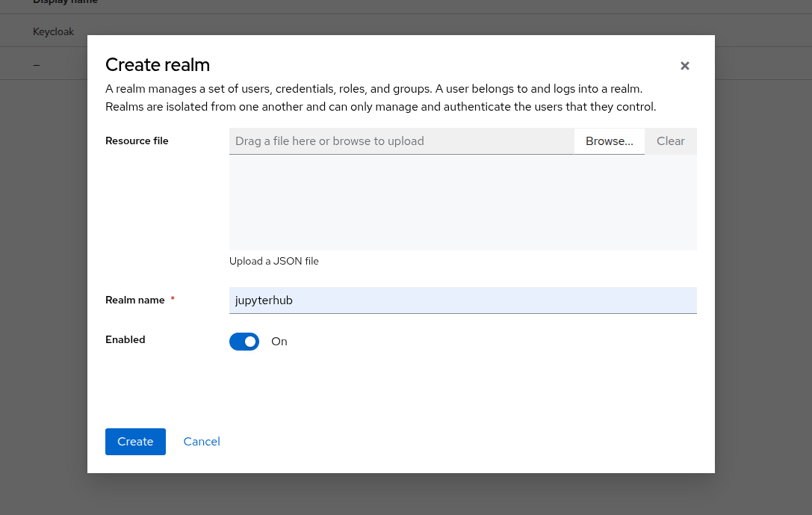Click the 'Enabled' field label
Viewport: 812px width, 515px height.
(x=125, y=339)
